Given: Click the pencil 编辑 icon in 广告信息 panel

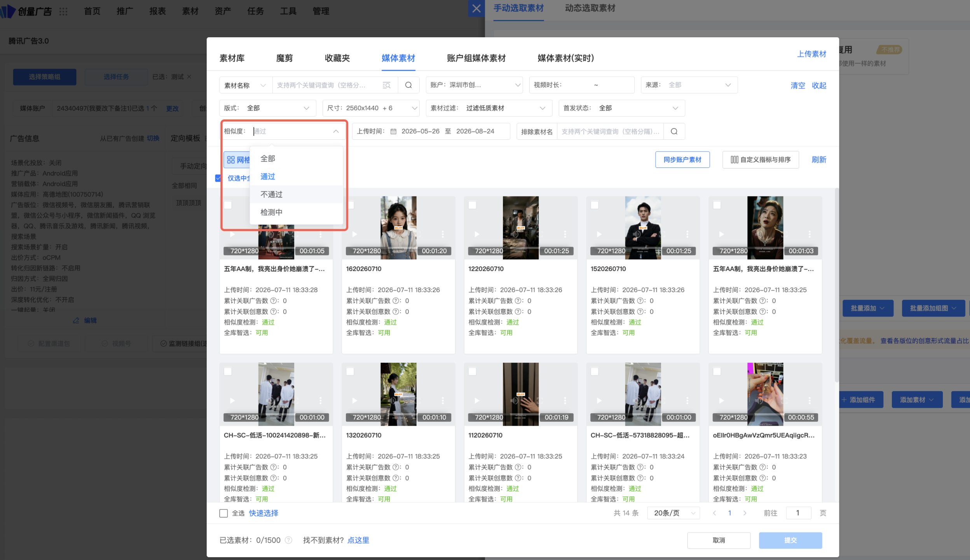Looking at the screenshot, I should coord(76,320).
